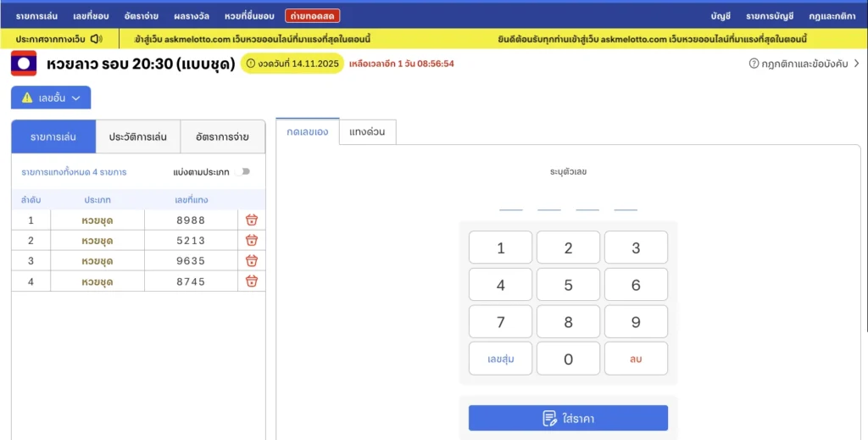Click the announcement speaker icon
Screen dimensions: 868x440
96,39
